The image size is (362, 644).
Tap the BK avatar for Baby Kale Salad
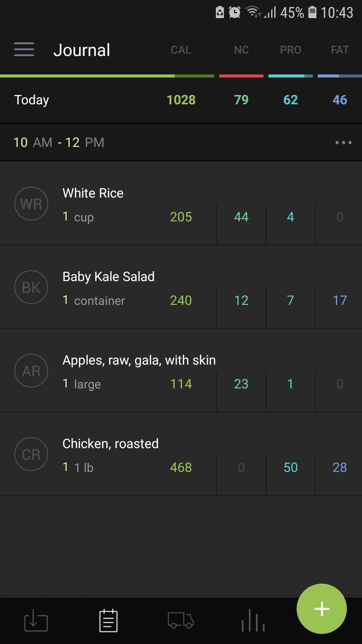(31, 287)
